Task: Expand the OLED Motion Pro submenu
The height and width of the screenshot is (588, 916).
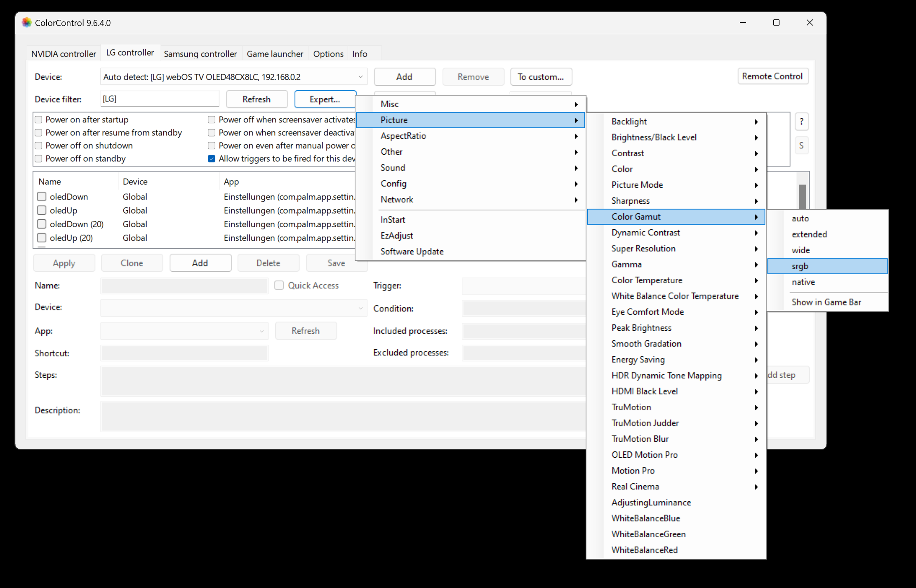Action: (676, 455)
